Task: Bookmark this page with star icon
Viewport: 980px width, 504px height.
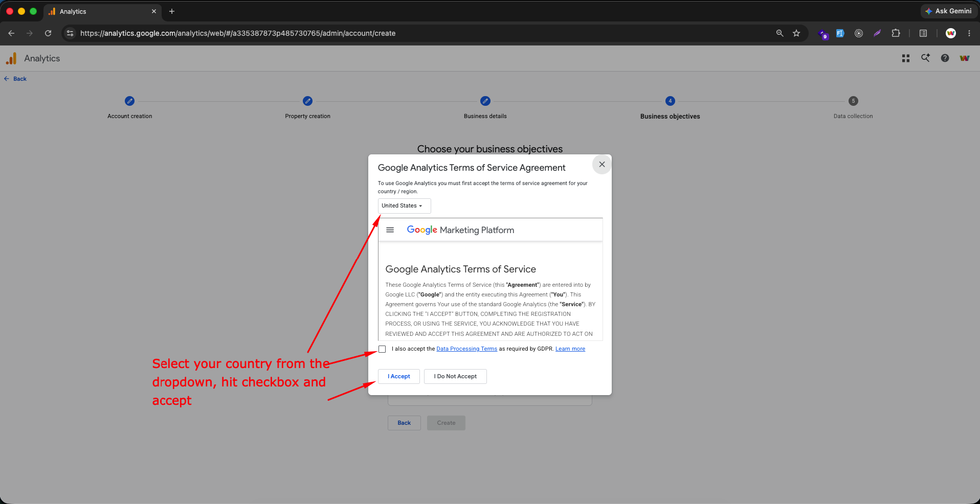Action: tap(796, 33)
